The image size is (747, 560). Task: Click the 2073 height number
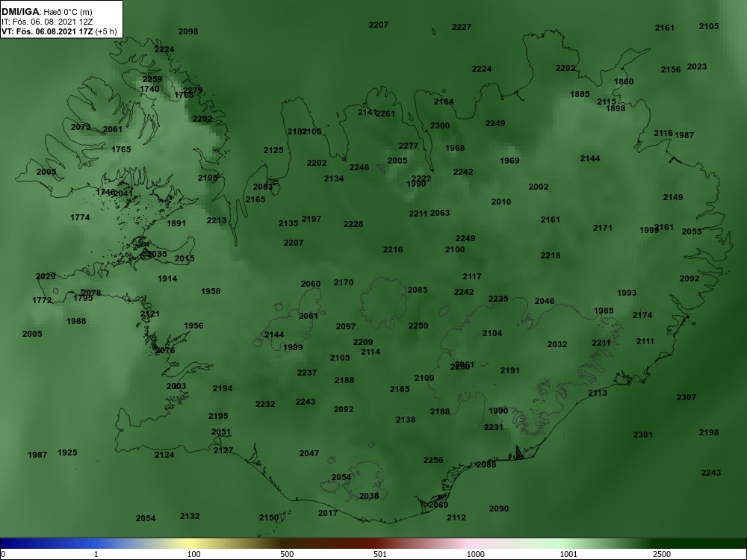81,127
